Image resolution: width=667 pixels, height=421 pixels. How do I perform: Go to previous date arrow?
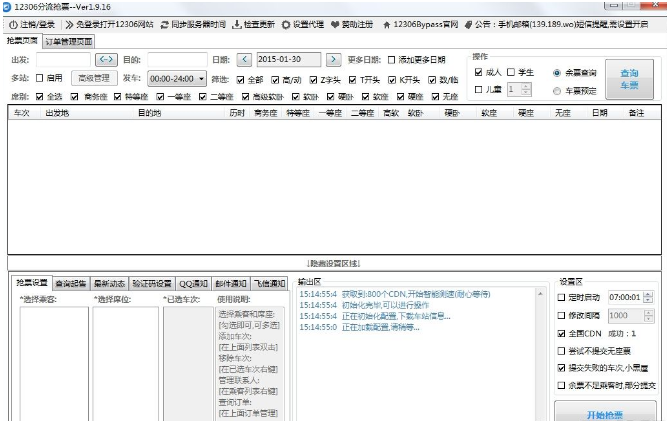(x=243, y=60)
